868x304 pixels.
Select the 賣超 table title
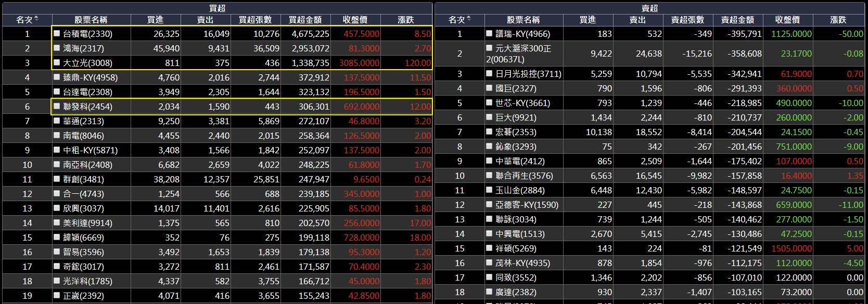[649, 8]
